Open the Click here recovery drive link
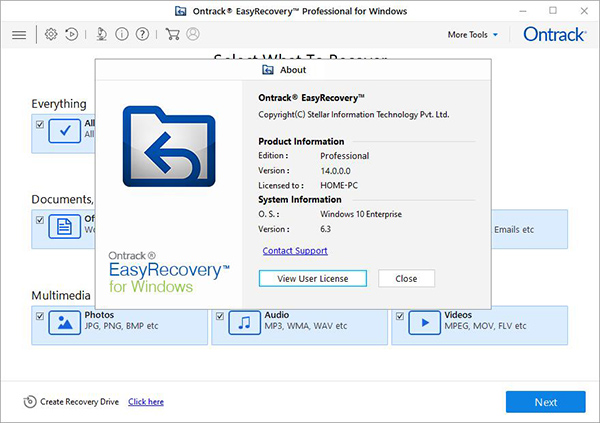The height and width of the screenshot is (423, 600). point(146,402)
